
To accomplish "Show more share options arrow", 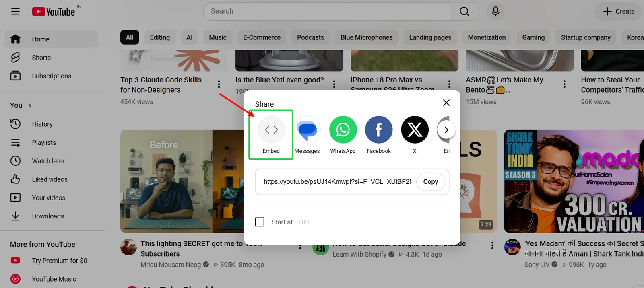I will [x=446, y=130].
